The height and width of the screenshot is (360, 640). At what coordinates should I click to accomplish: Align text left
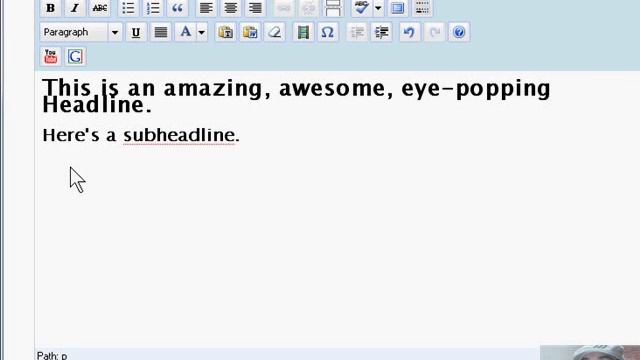point(206,8)
